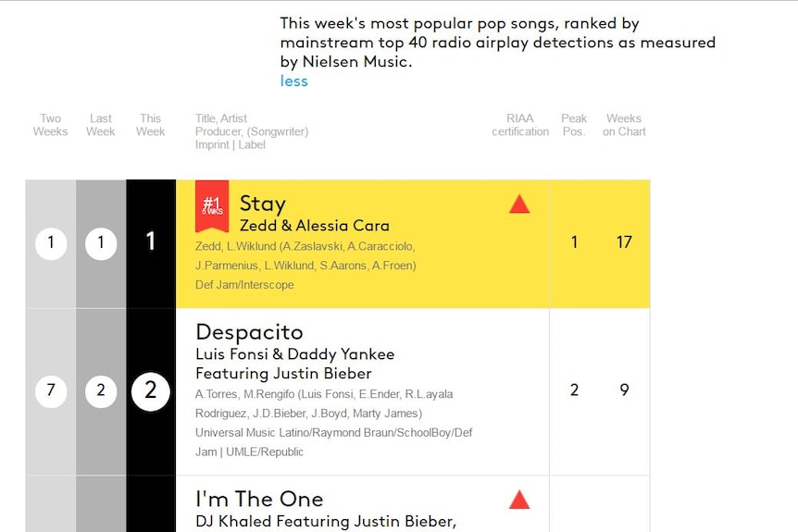Open the song title Stay
Viewport: 798px width, 532px height.
click(263, 204)
